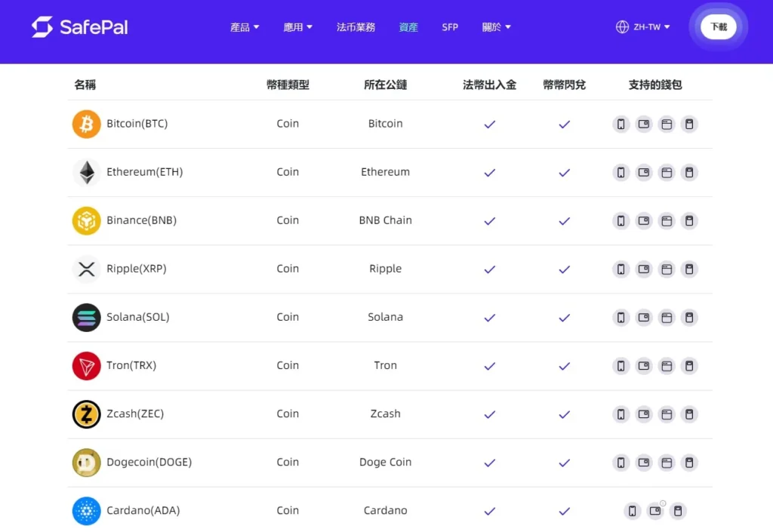Click browser window wallet icon in Ethereum row
Screen dimensions: 773x532
tap(667, 172)
